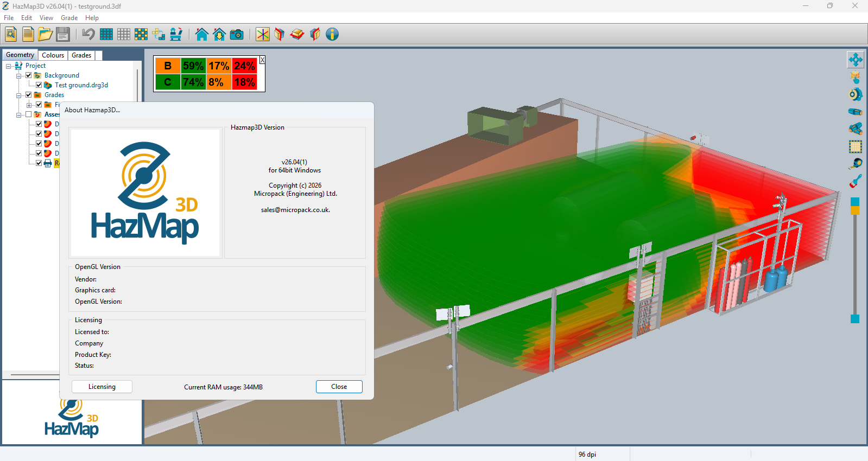
Task: Select the crossed double cylinder detector tool
Action: 856,129
